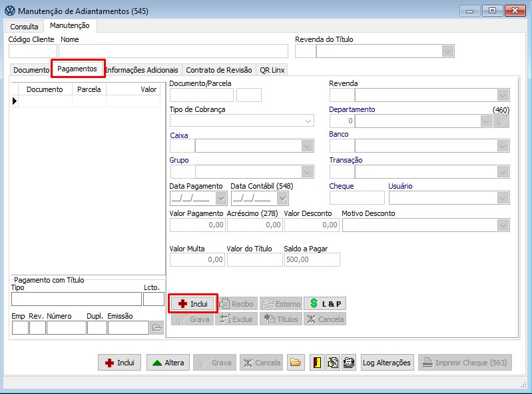Click Imprimir Cheque (563) button
This screenshot has width=532, height=394.
click(x=465, y=363)
